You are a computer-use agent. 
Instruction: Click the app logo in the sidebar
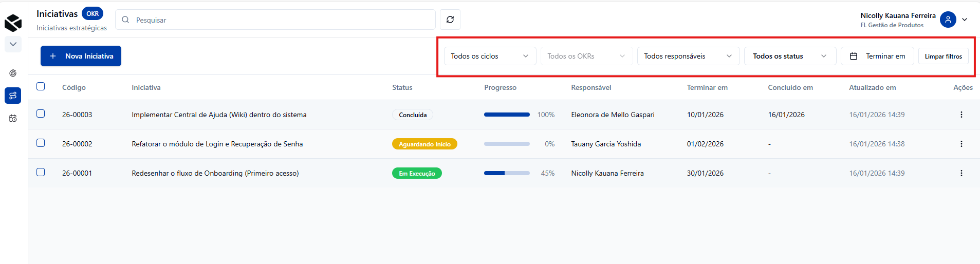13,23
